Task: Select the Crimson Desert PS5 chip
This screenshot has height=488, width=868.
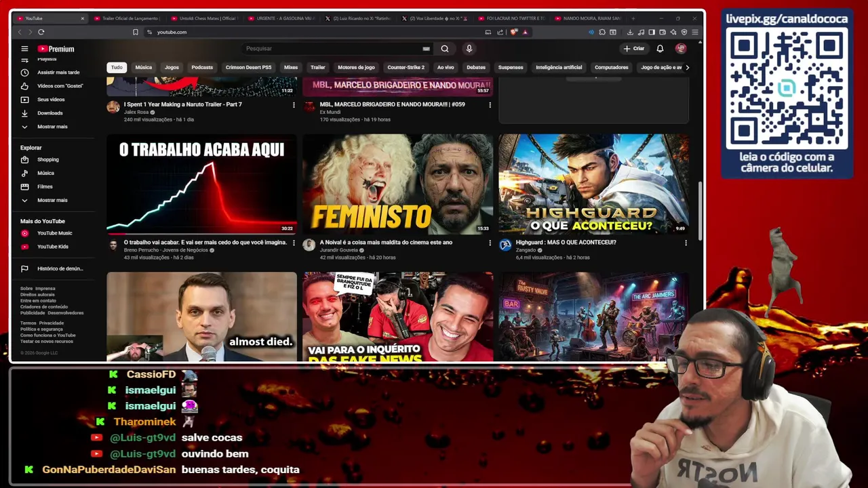Action: (248, 67)
